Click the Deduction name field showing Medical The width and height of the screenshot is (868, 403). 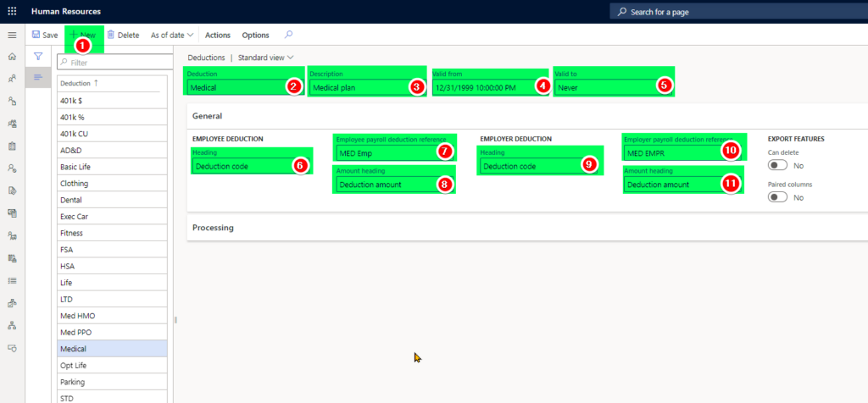click(x=244, y=87)
